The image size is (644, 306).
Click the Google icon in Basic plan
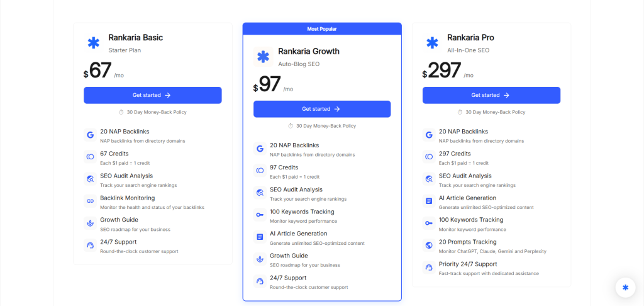tap(91, 135)
